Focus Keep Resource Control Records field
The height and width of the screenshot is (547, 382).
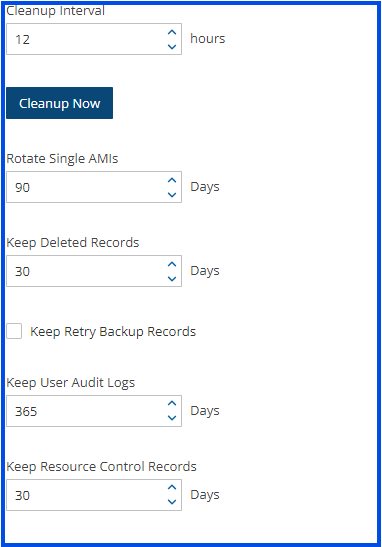coord(94,495)
